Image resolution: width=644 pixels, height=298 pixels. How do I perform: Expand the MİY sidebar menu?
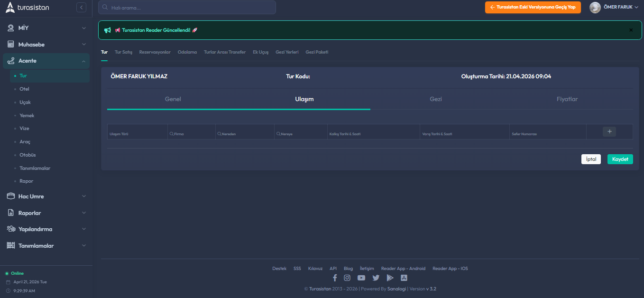(46, 28)
